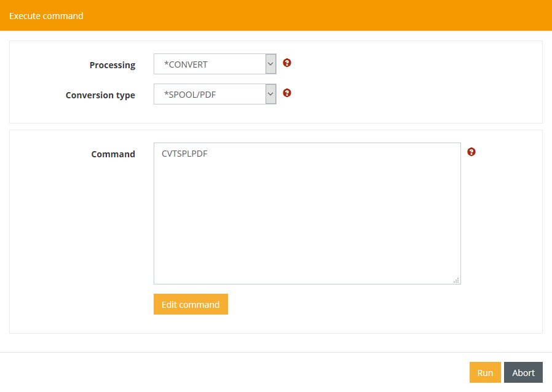552x392 pixels.
Task: Click the Processing field label
Action: coord(112,65)
